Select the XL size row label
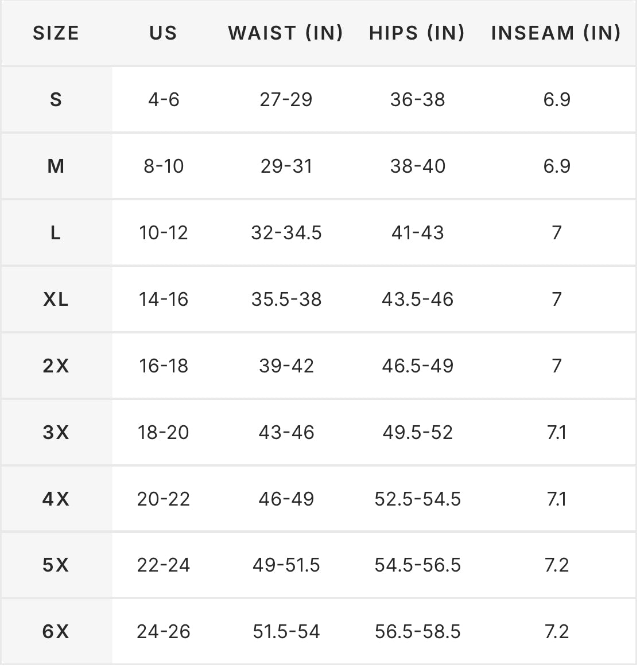Screen dimensions: 644x668 tap(56, 300)
